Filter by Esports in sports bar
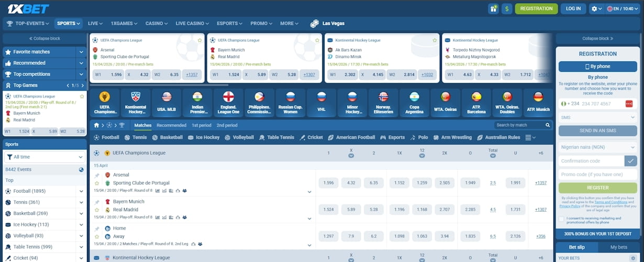The width and height of the screenshot is (644, 262). tap(392, 137)
